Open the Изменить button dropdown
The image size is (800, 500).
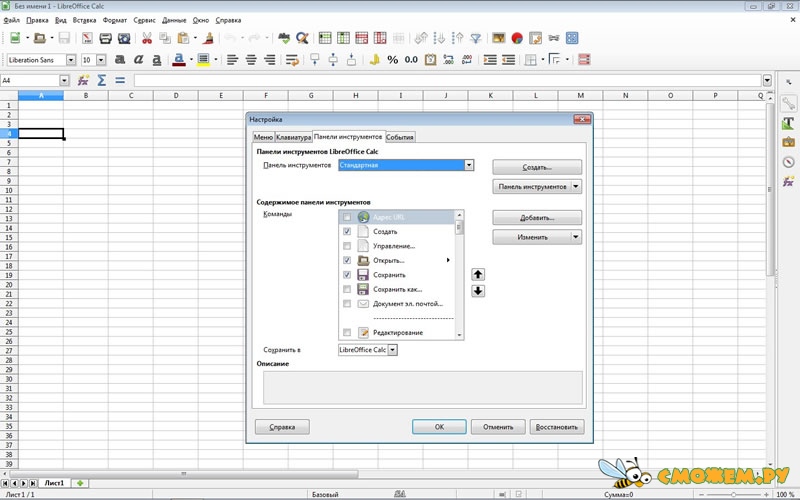[576, 237]
